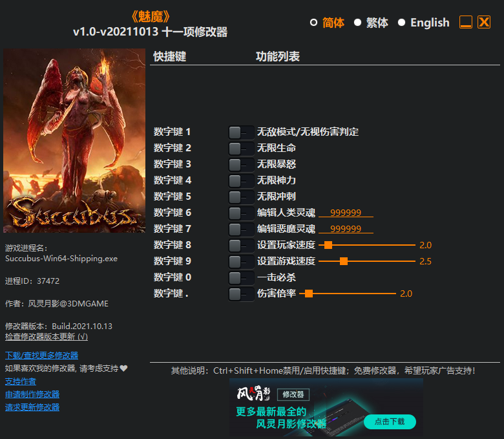The width and height of the screenshot is (504, 439).
Task: Open 下载/查找更多修改器 link
Action: pyautogui.click(x=41, y=356)
